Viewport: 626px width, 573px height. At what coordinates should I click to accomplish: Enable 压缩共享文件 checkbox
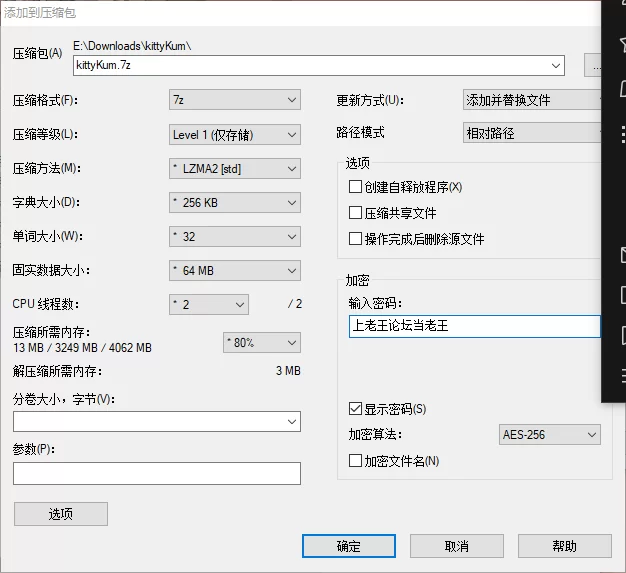(x=355, y=213)
